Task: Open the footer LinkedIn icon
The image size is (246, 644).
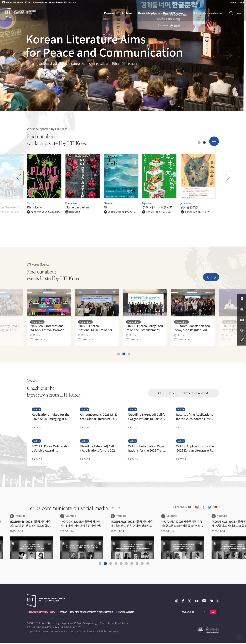Action: click(x=211, y=601)
